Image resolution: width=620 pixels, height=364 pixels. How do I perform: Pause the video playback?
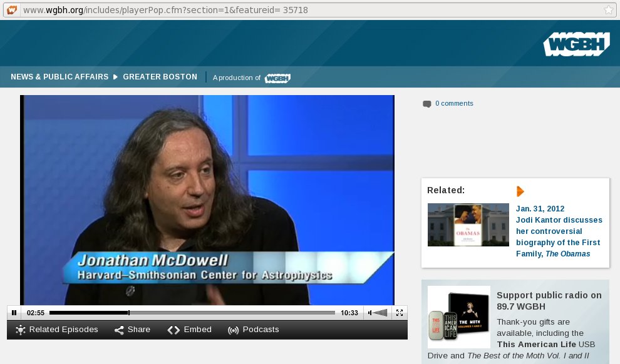point(14,313)
